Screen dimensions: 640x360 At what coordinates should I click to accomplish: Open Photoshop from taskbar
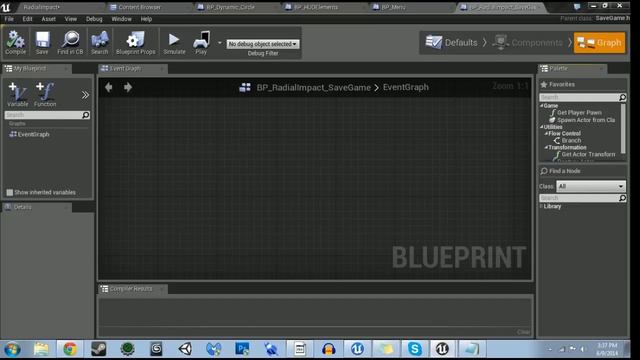pos(242,349)
